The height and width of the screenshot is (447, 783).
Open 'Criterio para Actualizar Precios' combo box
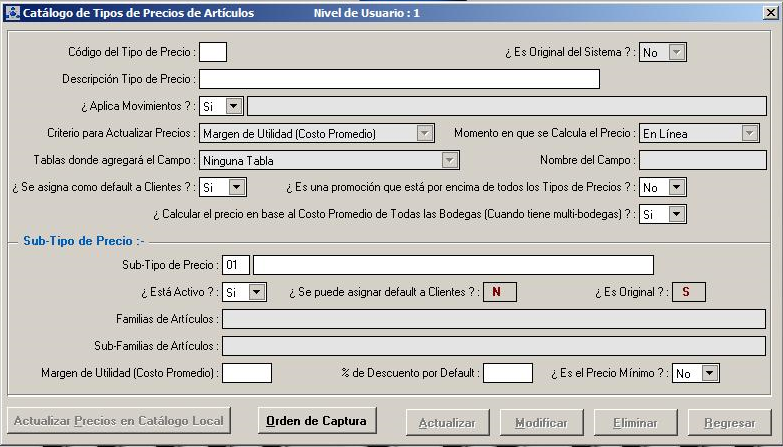pyautogui.click(x=425, y=133)
